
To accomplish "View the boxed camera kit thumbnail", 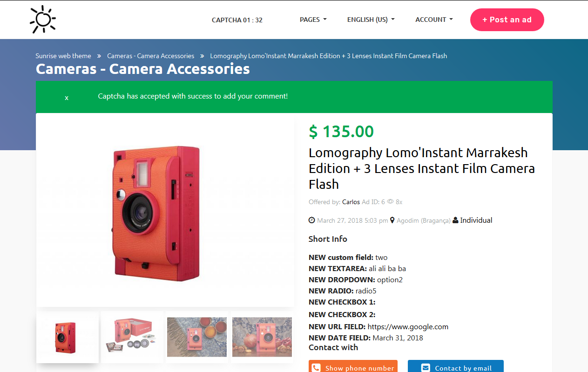I will [132, 337].
